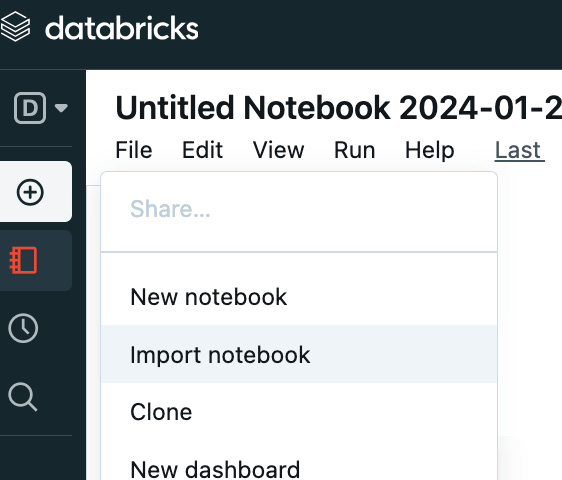Open the Edit menu
This screenshot has width=562, height=480.
(x=203, y=150)
